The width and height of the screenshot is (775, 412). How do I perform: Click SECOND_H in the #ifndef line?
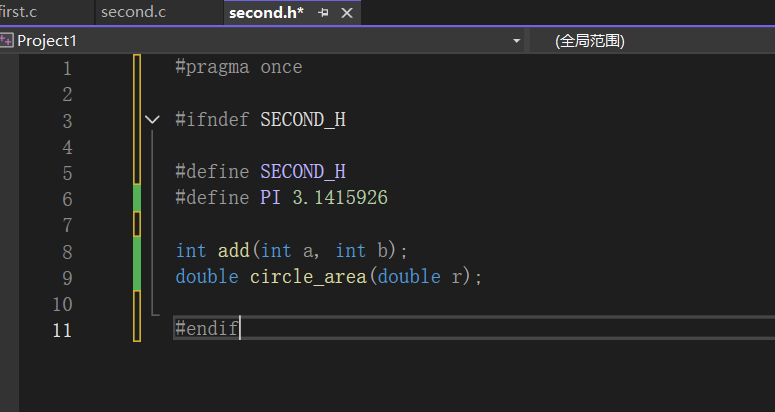303,120
